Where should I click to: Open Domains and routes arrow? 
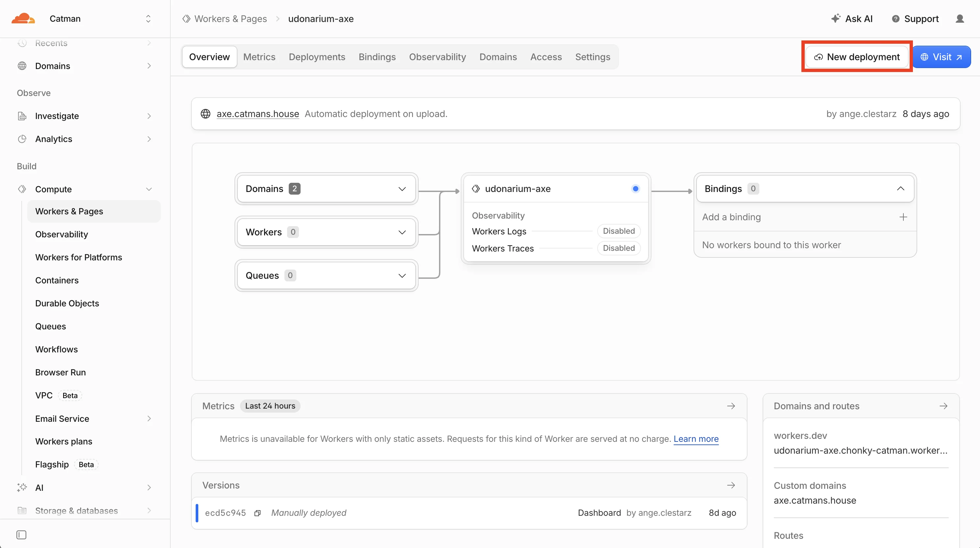point(943,406)
